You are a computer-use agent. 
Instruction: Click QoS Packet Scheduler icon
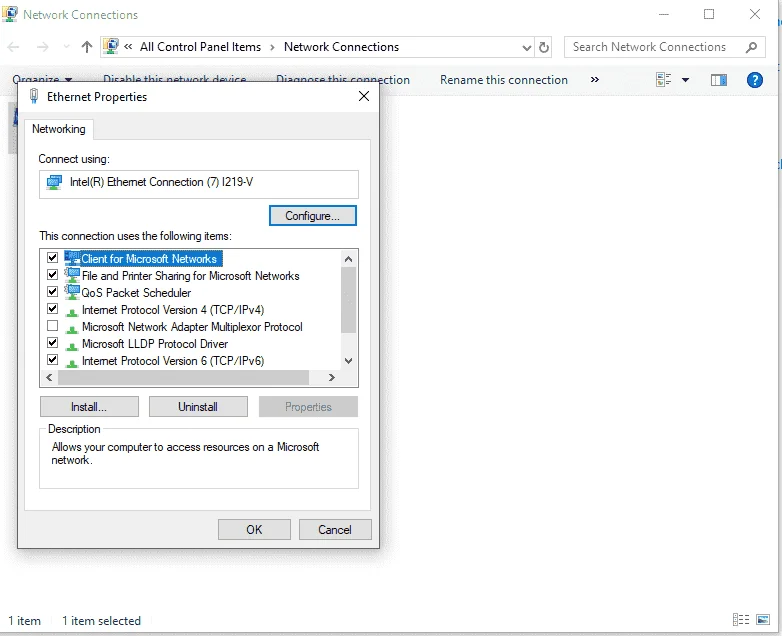coord(72,292)
